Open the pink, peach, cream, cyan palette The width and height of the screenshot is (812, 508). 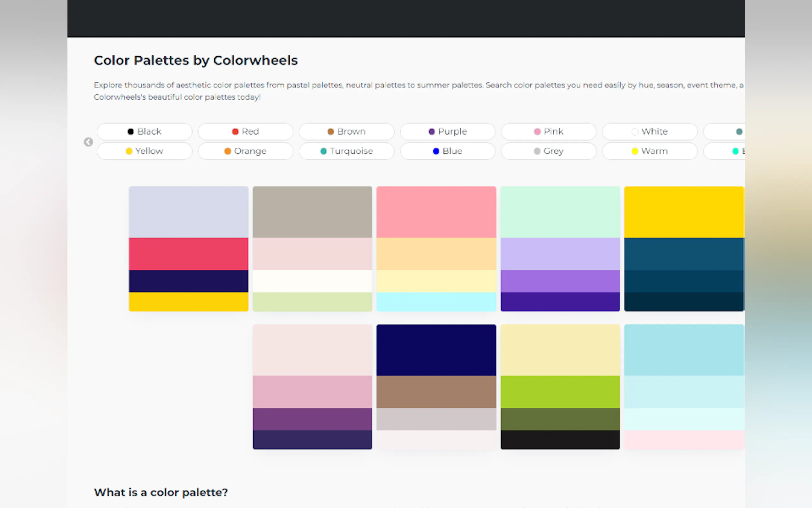coord(436,249)
